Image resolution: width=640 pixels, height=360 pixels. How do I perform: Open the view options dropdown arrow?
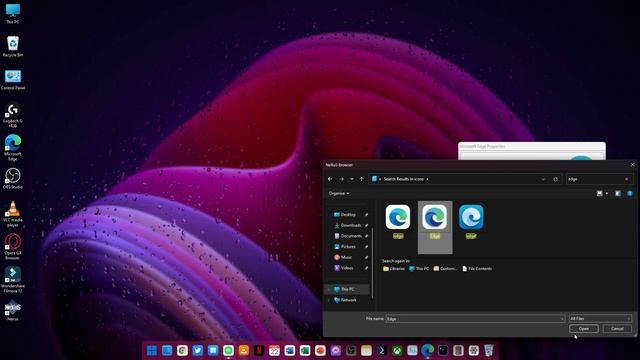point(607,193)
